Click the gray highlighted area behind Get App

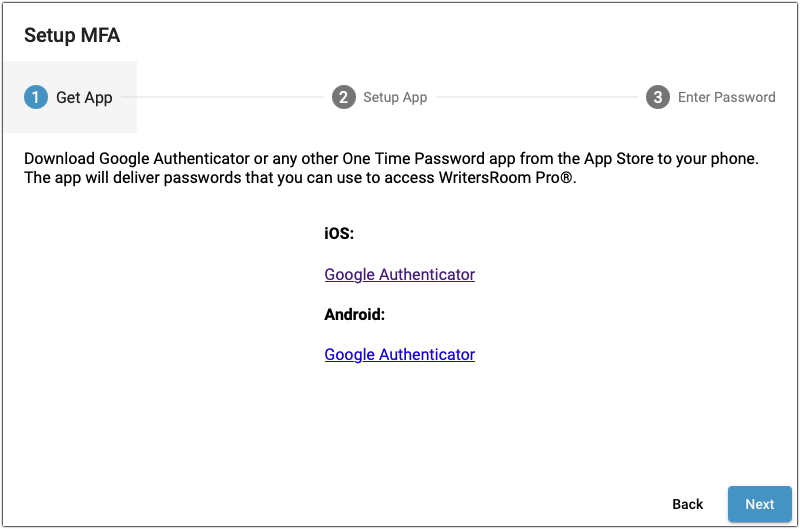(x=71, y=97)
